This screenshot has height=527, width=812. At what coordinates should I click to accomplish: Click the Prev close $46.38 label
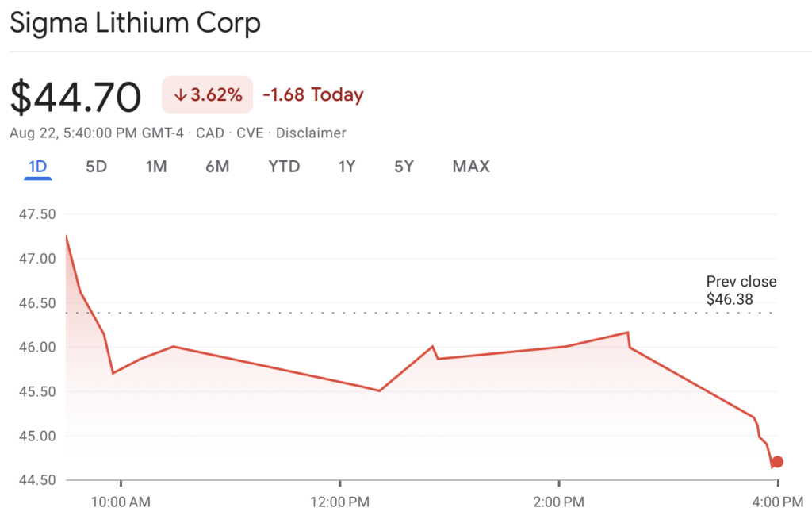[741, 290]
